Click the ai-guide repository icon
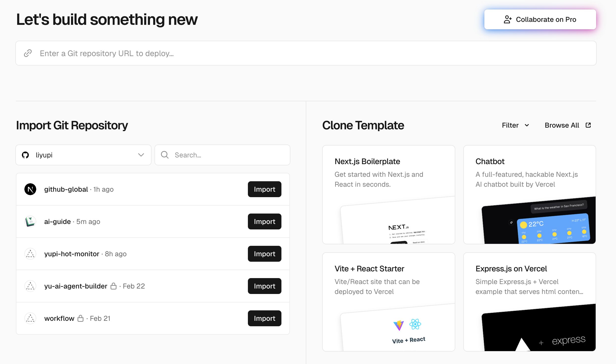This screenshot has width=616, height=364. 30,221
